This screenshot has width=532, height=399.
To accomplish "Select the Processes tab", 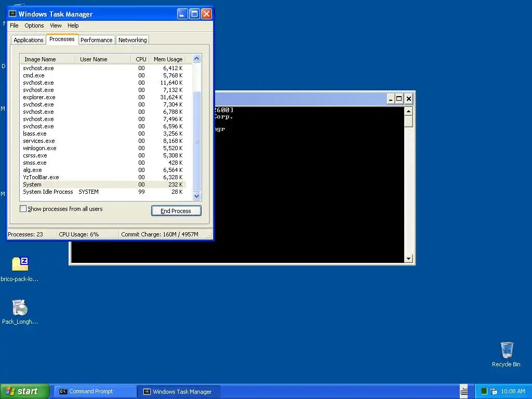I will click(x=62, y=39).
